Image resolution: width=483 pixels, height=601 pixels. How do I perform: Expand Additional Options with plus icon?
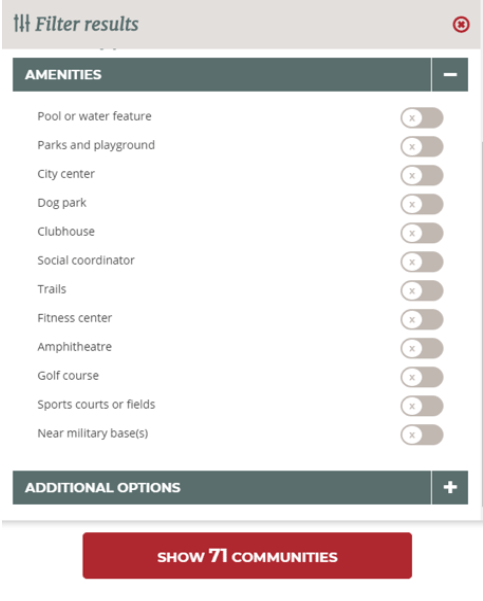tap(450, 487)
